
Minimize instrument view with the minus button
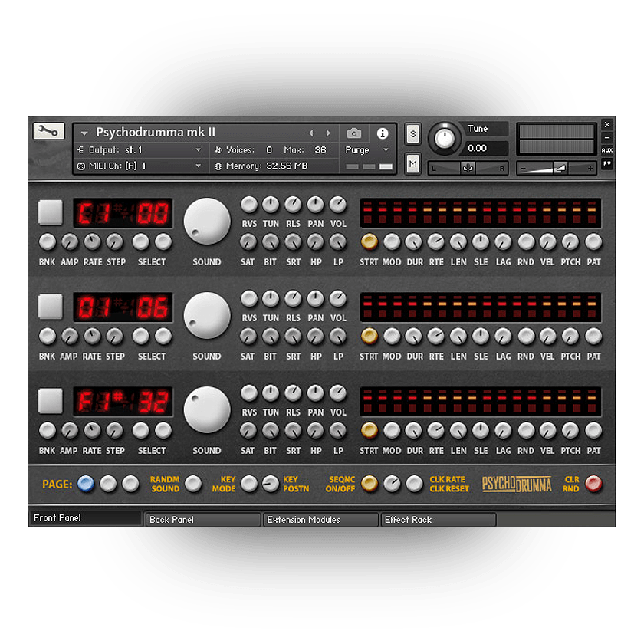pyautogui.click(x=607, y=137)
